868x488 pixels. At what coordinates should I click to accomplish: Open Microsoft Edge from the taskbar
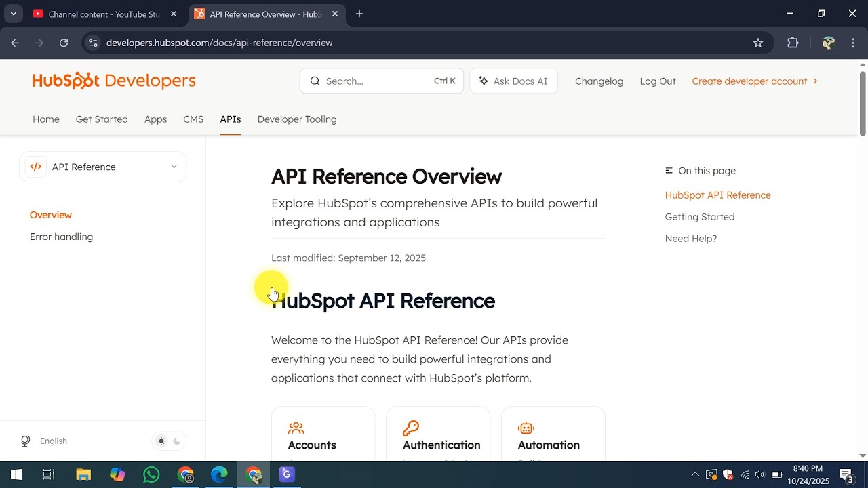pyautogui.click(x=219, y=474)
